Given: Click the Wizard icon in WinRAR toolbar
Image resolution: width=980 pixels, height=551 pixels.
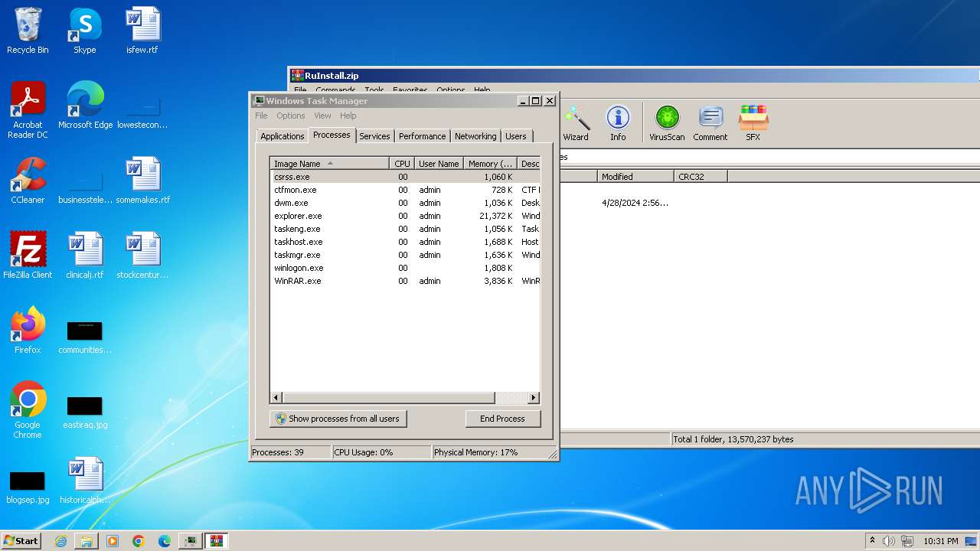Looking at the screenshot, I should (576, 123).
